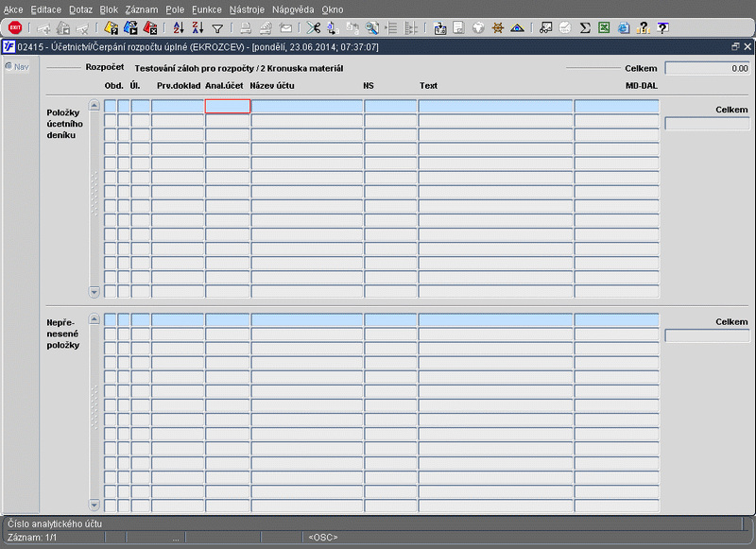
Task: Click the greyed round clock icon before Sigma
Action: coord(565,28)
